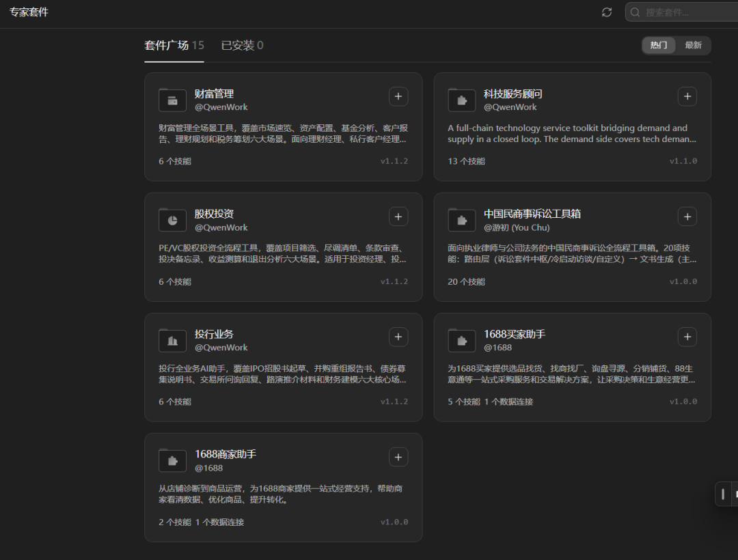Click the 科技服务顾问 puzzle folder icon

tap(462, 100)
